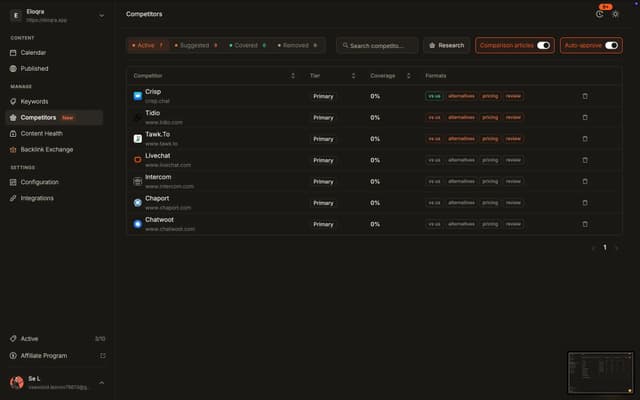Open Tier Primary selector for Tidio

(x=323, y=118)
